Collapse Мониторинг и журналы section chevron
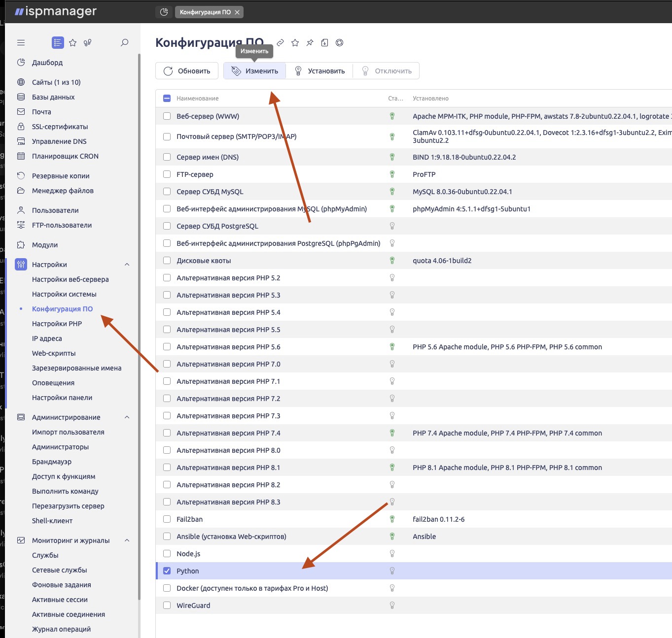Screen dimensions: 672x638 point(127,540)
